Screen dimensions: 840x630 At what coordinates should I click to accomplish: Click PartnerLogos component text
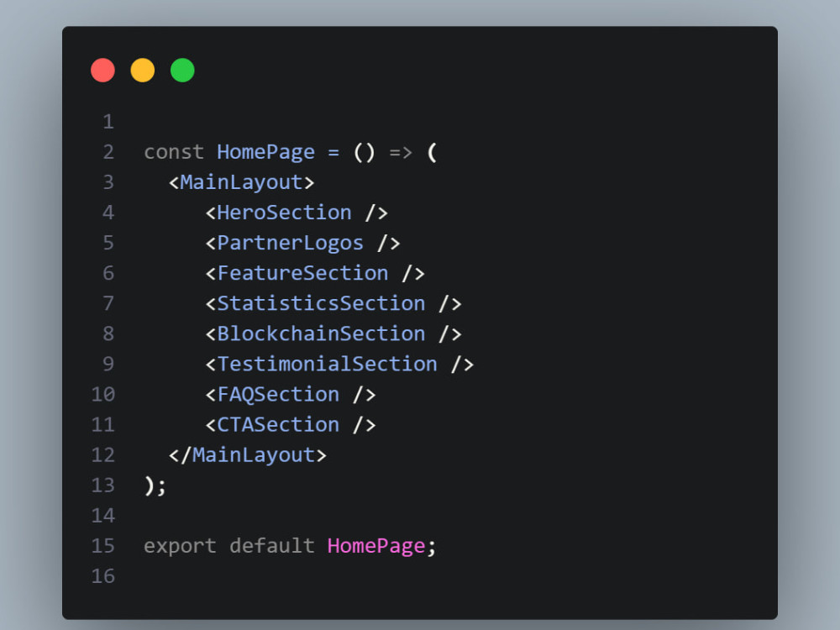pyautogui.click(x=290, y=244)
